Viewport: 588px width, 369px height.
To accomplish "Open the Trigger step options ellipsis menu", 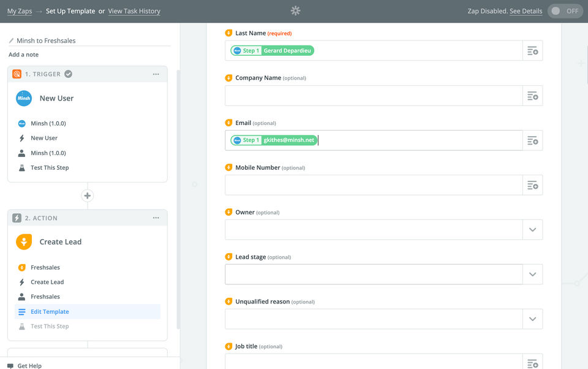I will [156, 74].
